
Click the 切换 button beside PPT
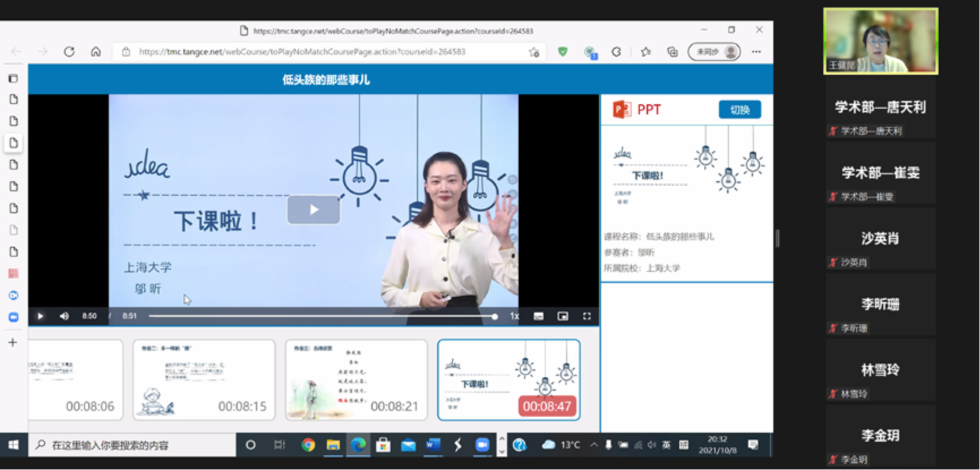[x=739, y=110]
